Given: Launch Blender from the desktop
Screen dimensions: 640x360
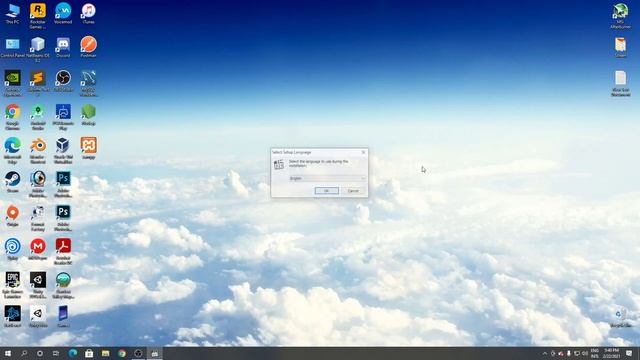Looking at the screenshot, I should tap(38, 151).
